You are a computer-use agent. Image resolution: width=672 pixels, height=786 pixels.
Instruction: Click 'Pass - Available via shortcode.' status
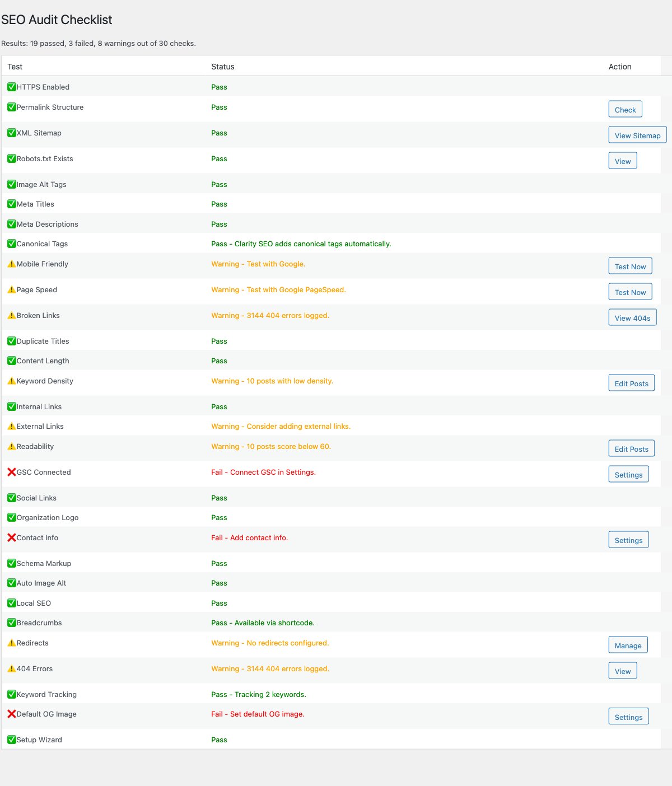tap(263, 623)
